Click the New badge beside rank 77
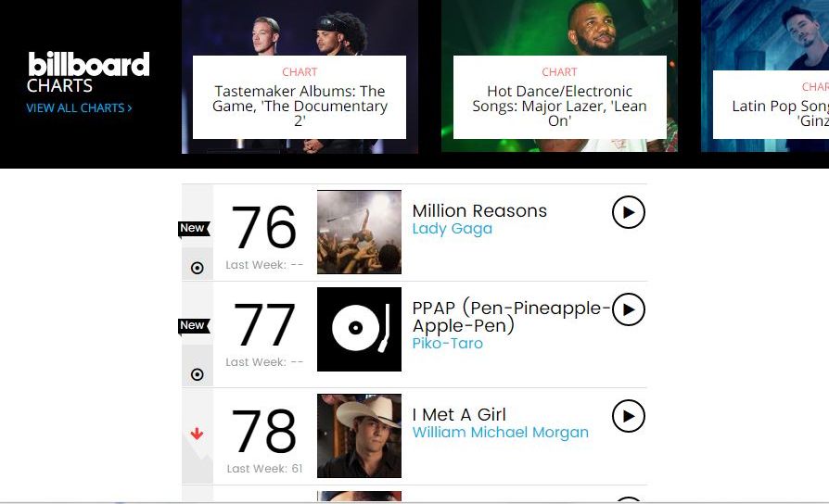 point(193,325)
